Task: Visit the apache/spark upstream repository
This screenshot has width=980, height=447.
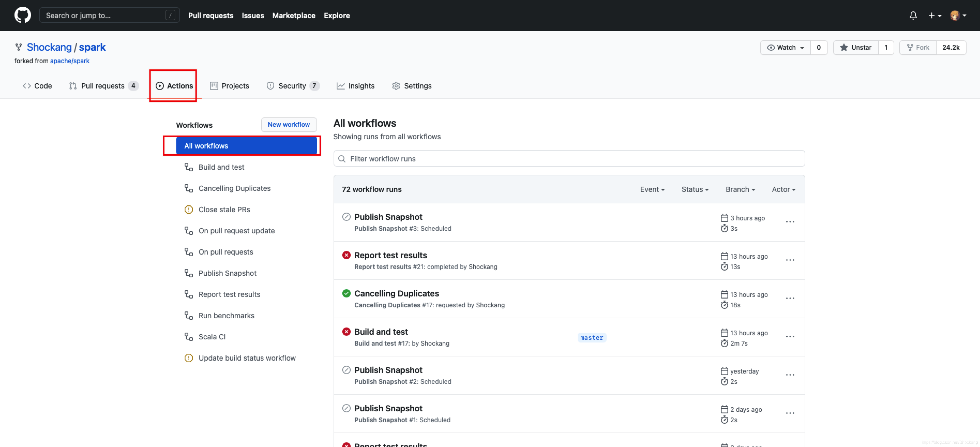Action: pyautogui.click(x=70, y=61)
